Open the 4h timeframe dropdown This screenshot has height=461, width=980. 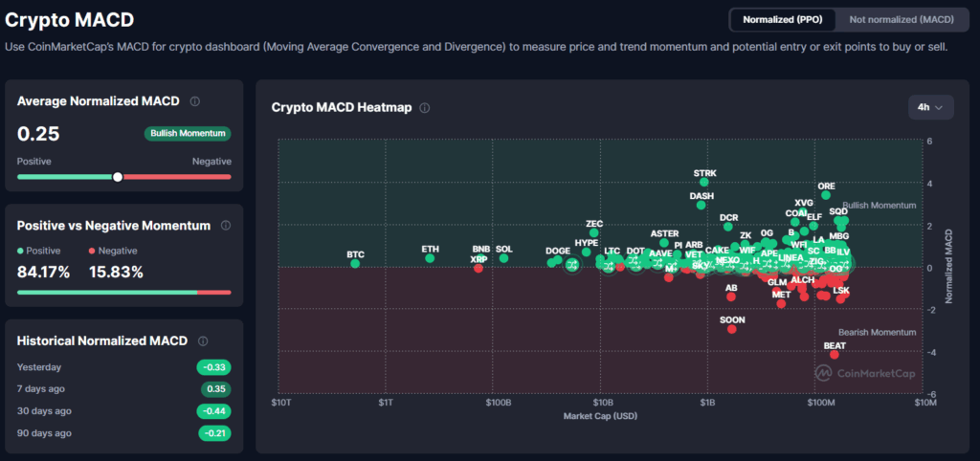coord(930,107)
